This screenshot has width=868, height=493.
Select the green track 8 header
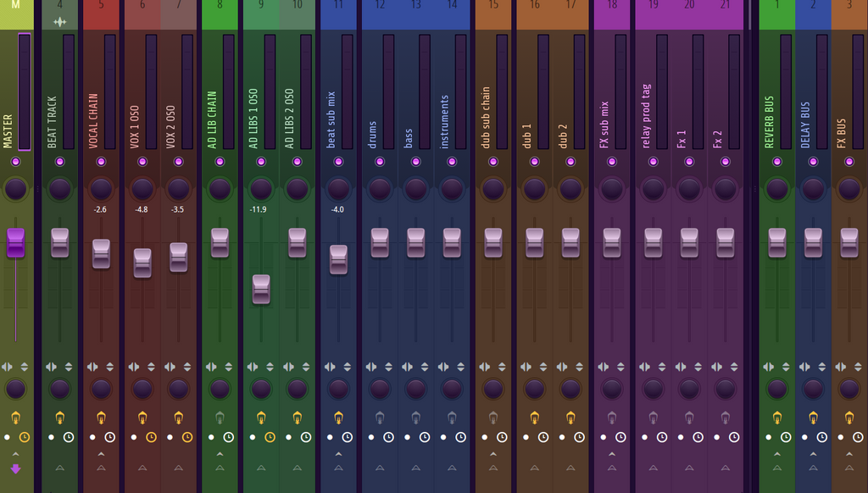tap(220, 14)
